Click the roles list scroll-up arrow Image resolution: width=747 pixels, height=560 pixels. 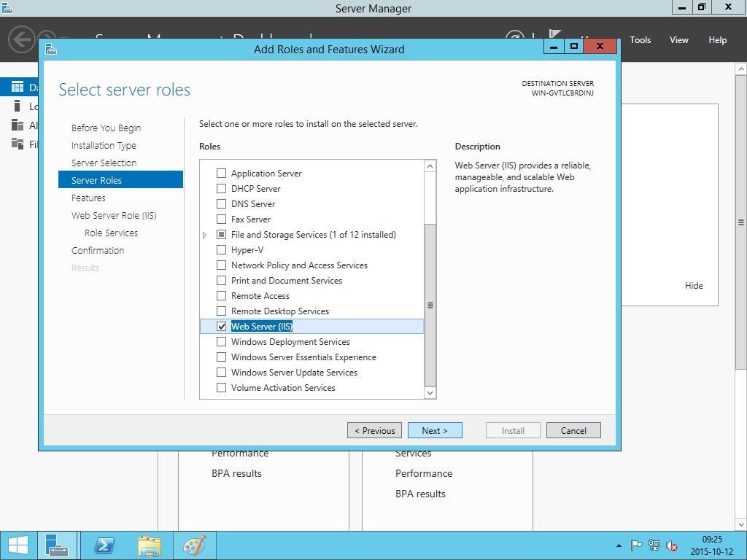click(430, 166)
